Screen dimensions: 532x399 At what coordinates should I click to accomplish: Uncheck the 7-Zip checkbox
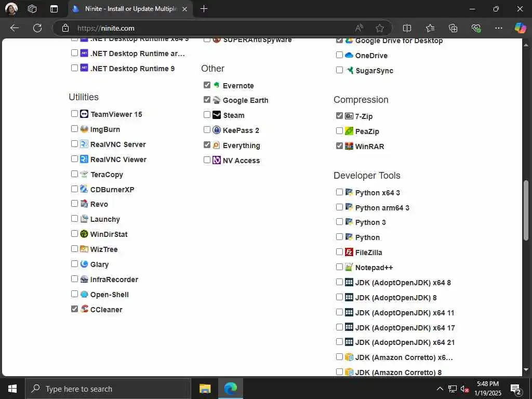[x=339, y=116]
